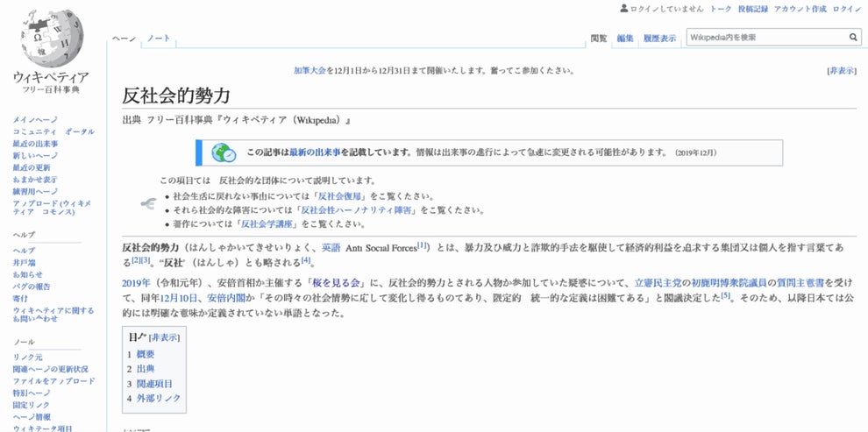The height and width of the screenshot is (432, 868).
Task: Click the user icon beside ログインしていません
Action: pyautogui.click(x=623, y=9)
